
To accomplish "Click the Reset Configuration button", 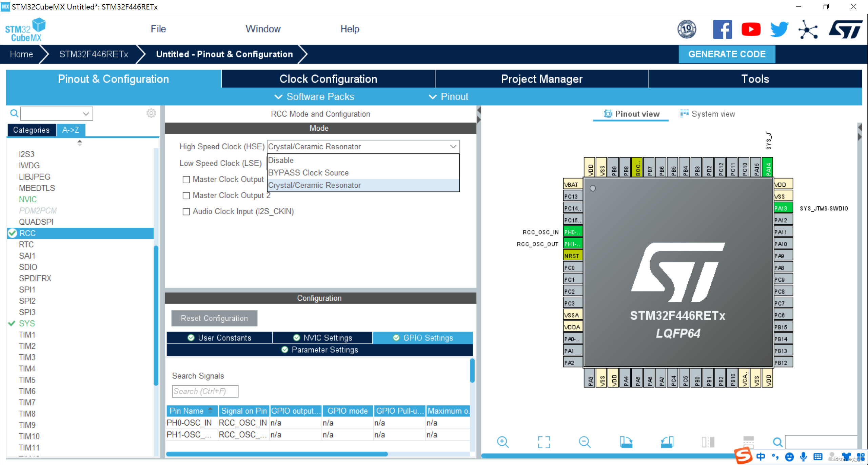I will pos(214,318).
